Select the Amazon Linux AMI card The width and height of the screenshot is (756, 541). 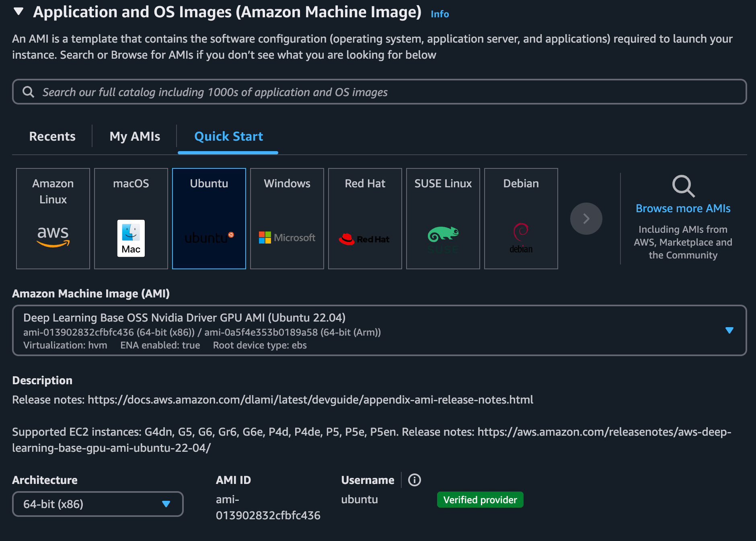(x=53, y=219)
